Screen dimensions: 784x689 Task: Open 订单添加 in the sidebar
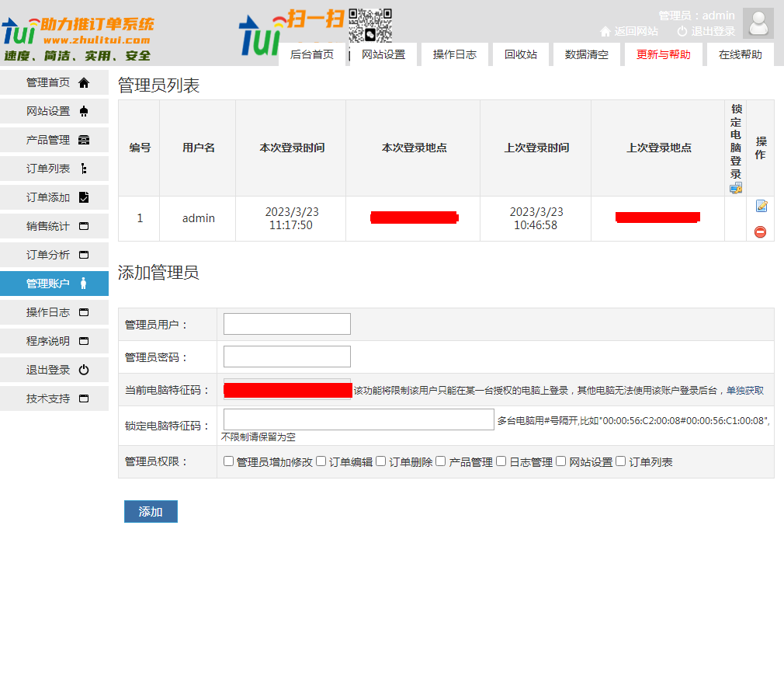54,197
